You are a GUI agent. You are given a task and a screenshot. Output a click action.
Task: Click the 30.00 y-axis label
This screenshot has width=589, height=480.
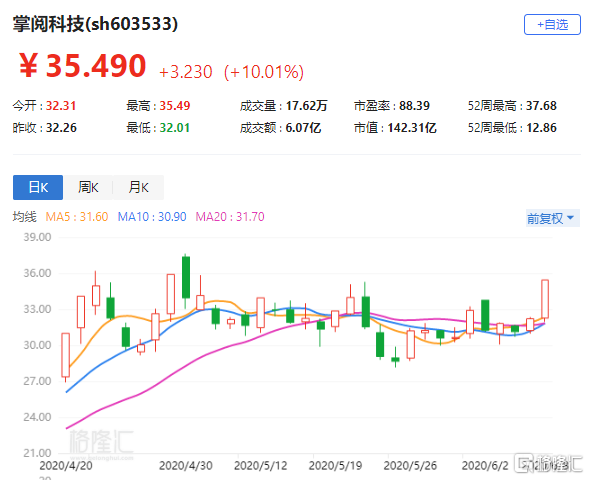(x=37, y=345)
